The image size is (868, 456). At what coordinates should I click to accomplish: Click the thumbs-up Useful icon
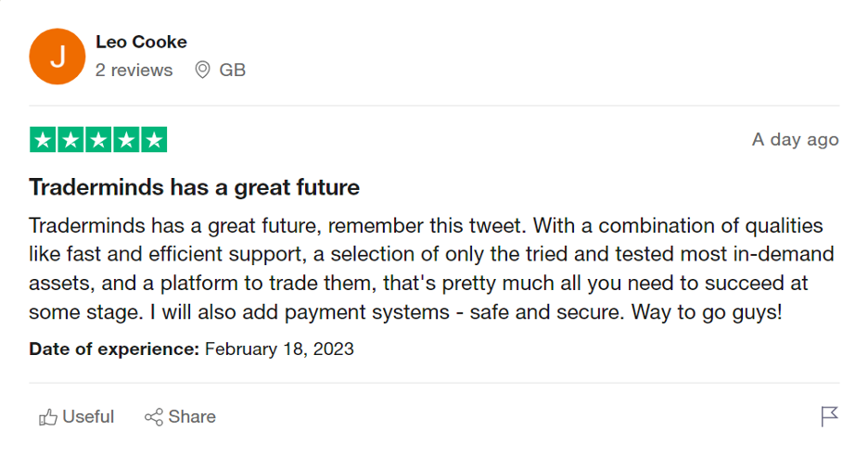48,418
